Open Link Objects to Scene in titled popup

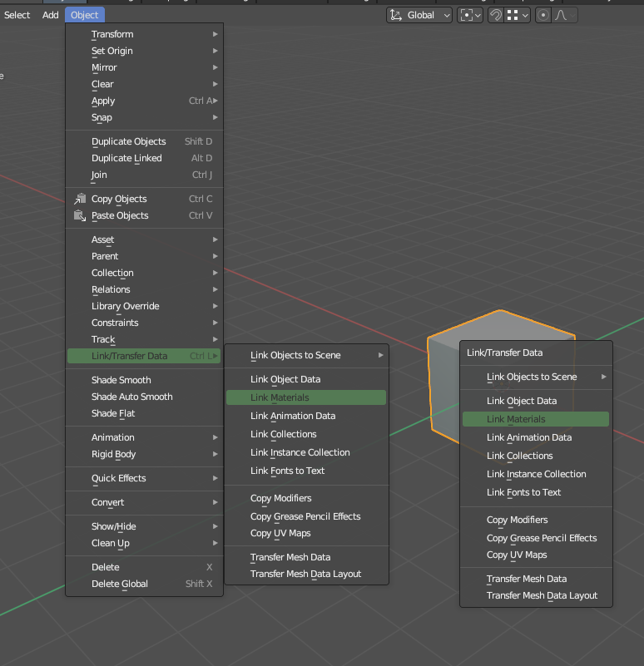pos(536,377)
